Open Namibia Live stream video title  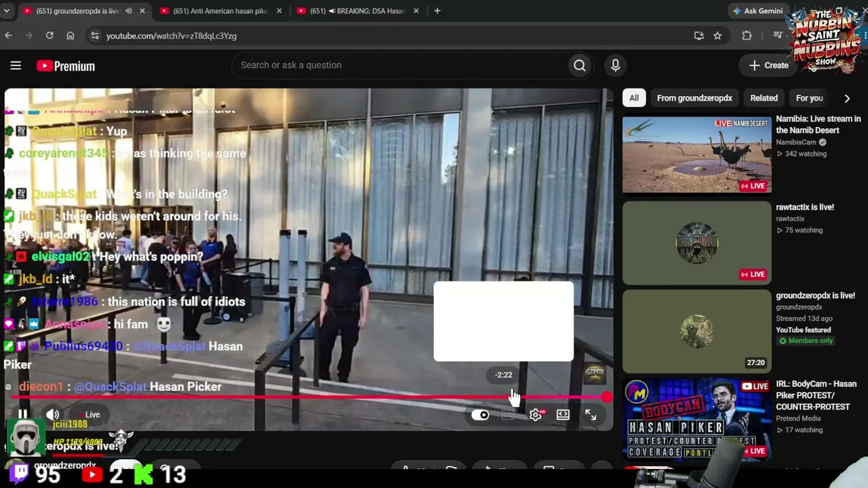pyautogui.click(x=818, y=125)
